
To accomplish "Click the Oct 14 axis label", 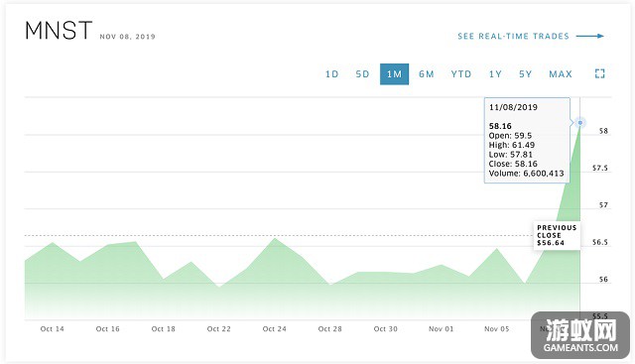I will tap(53, 329).
